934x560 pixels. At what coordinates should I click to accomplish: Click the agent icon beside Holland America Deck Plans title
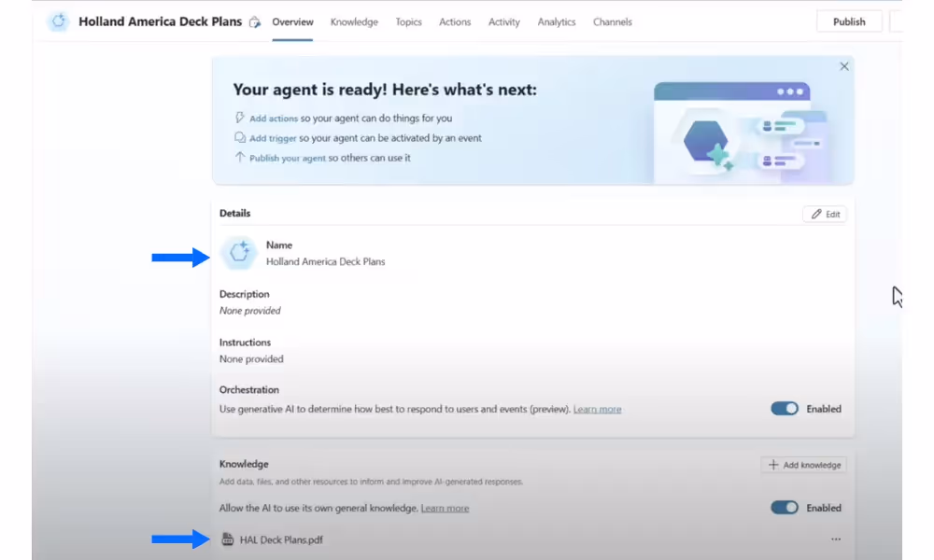click(58, 21)
